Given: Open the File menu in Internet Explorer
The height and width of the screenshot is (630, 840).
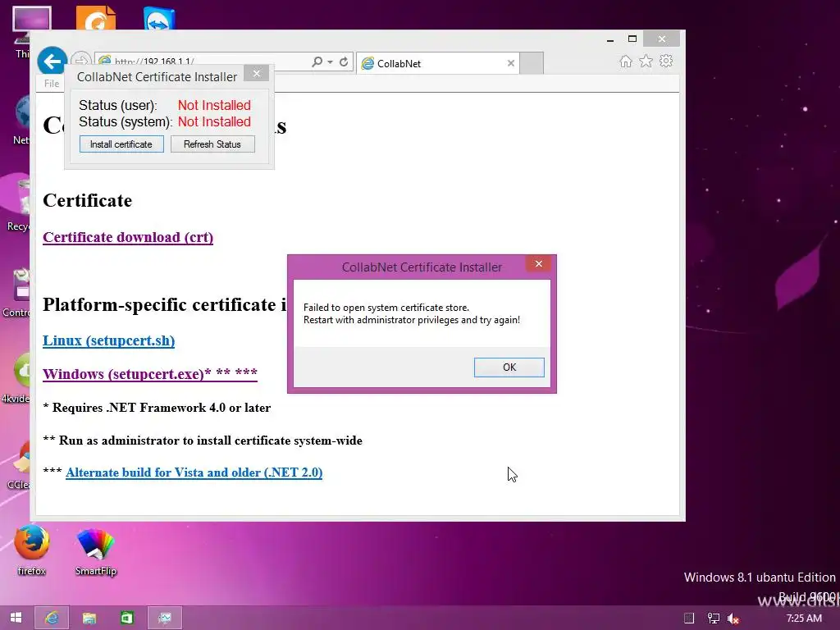Looking at the screenshot, I should (52, 84).
